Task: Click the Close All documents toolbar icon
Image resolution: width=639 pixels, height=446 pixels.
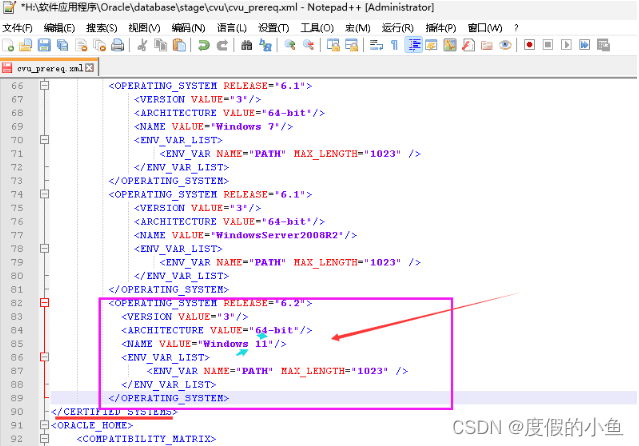Action: (99, 45)
